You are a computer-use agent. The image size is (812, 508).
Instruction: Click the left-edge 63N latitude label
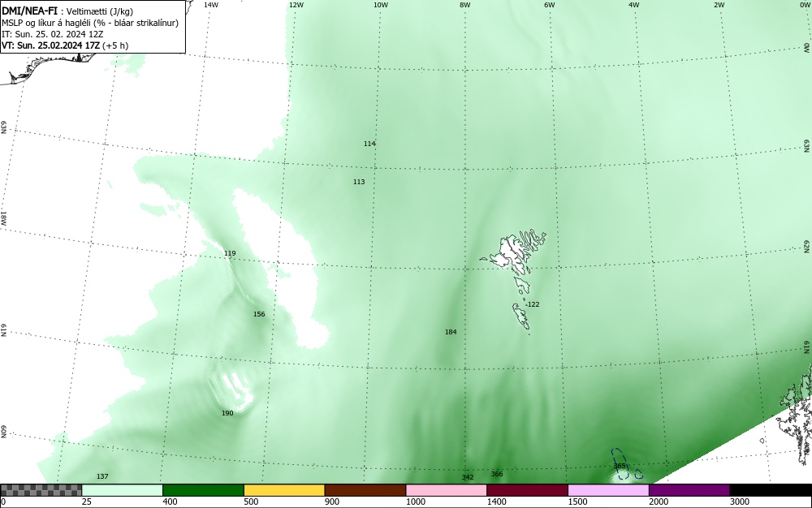click(x=3, y=127)
